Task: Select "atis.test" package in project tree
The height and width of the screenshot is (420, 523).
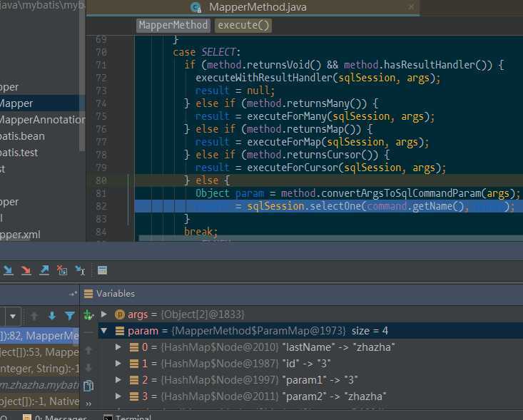Action: pos(19,153)
